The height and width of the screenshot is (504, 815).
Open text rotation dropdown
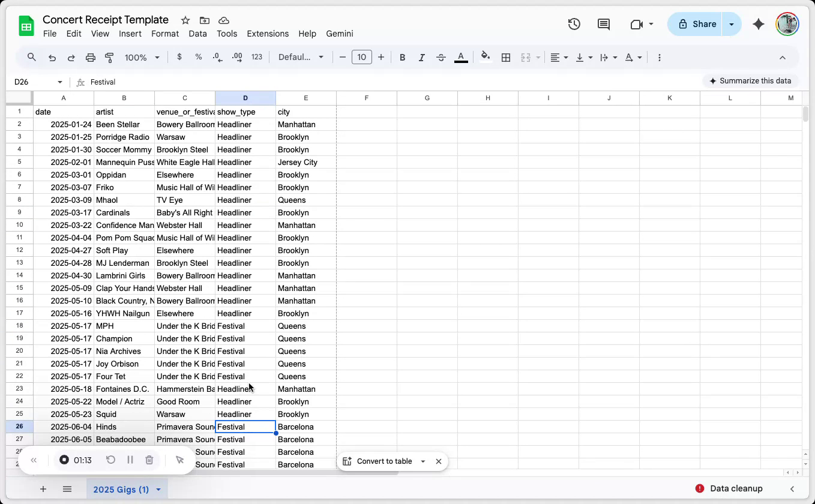[x=633, y=58]
